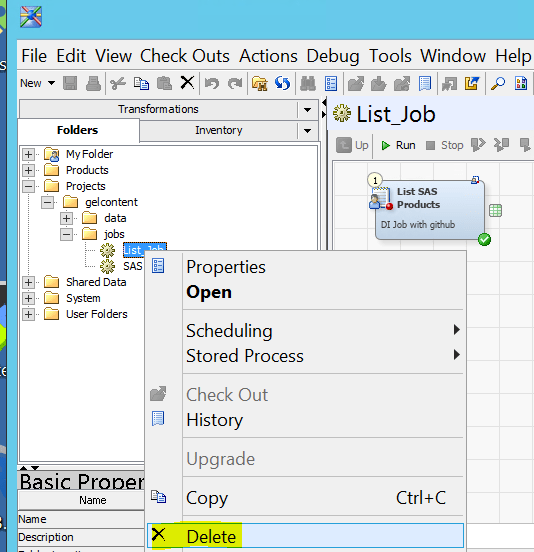534x552 pixels.
Task: Click the Stop square icon
Action: 430,145
